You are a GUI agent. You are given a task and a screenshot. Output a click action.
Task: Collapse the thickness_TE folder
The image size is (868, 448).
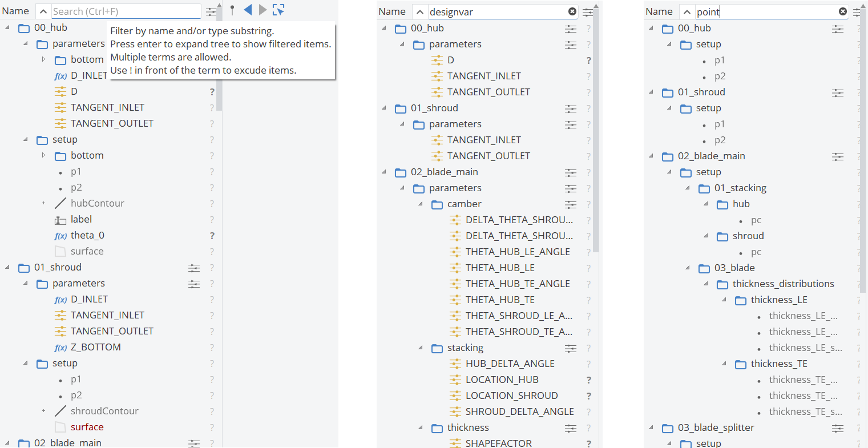point(724,364)
